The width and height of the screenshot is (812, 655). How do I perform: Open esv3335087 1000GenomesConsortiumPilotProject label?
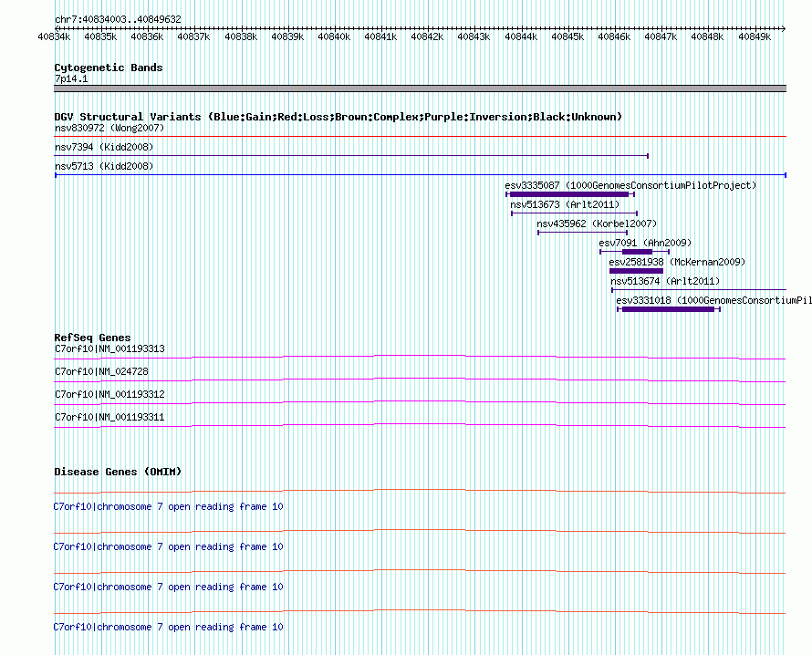coord(630,185)
